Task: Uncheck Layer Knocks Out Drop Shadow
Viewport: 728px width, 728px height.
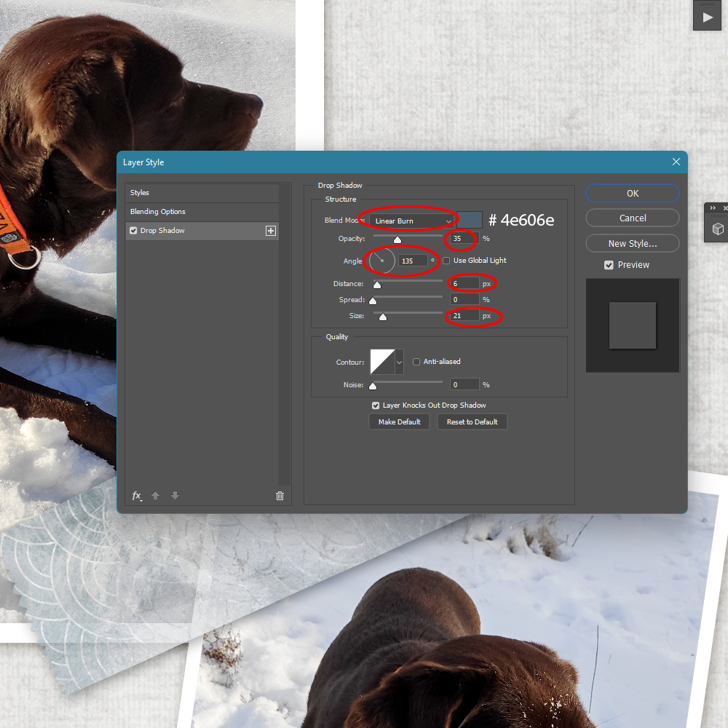Action: point(376,405)
